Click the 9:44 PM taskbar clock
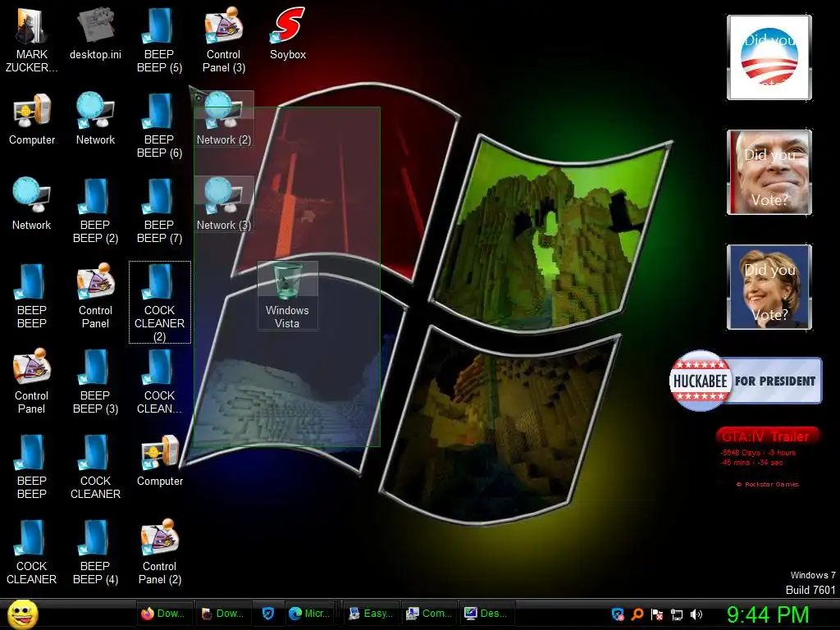 [x=768, y=614]
